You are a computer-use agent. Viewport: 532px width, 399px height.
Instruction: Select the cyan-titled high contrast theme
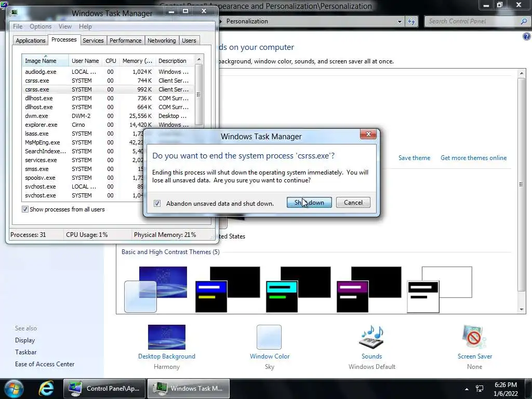pyautogui.click(x=298, y=289)
